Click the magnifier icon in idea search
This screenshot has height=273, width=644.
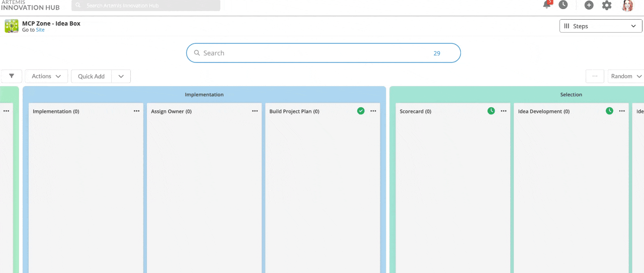pos(197,53)
